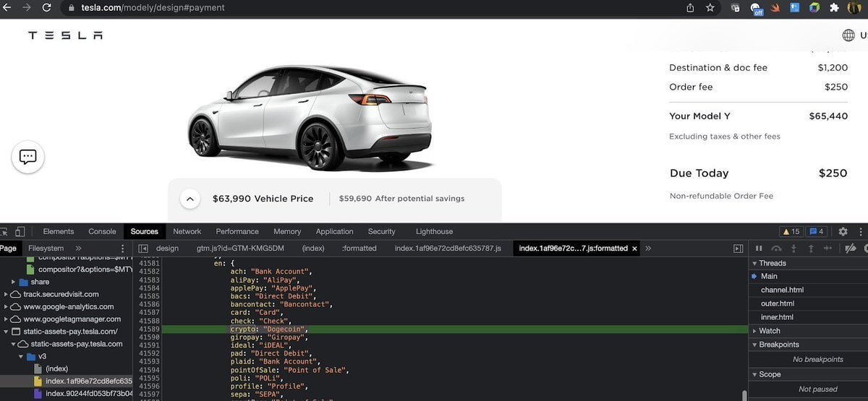Open the Chrome profile avatar
868x401 pixels.
[x=855, y=8]
